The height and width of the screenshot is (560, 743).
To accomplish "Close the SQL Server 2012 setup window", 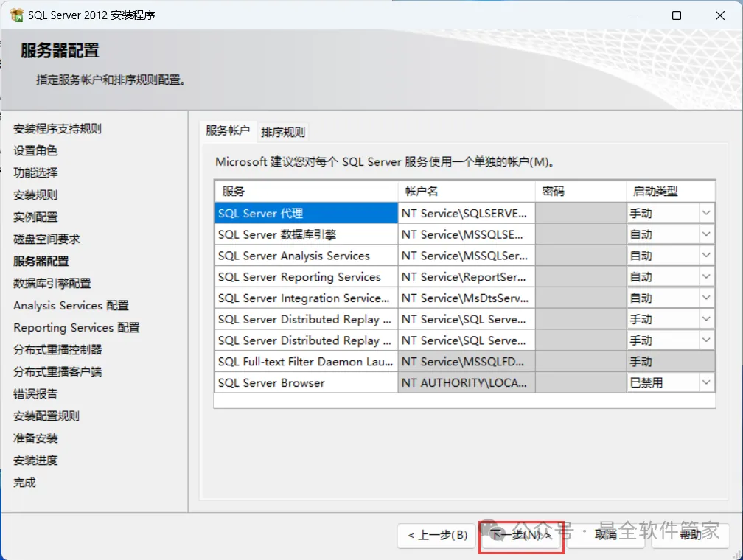I will pos(719,15).
